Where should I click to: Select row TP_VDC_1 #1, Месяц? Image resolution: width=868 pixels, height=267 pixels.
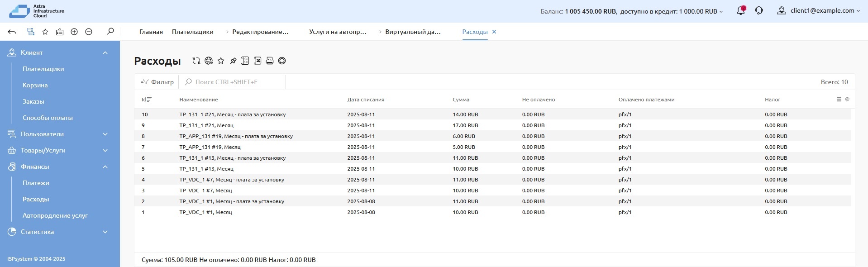point(493,212)
